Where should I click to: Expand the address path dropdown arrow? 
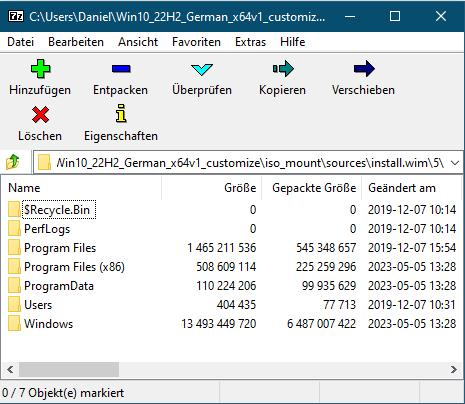click(x=455, y=163)
